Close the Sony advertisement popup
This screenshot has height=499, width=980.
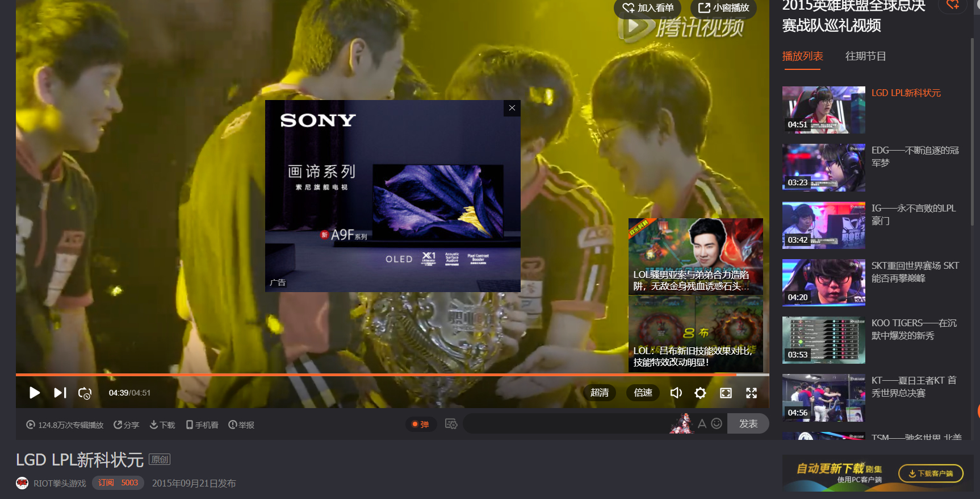tap(512, 108)
